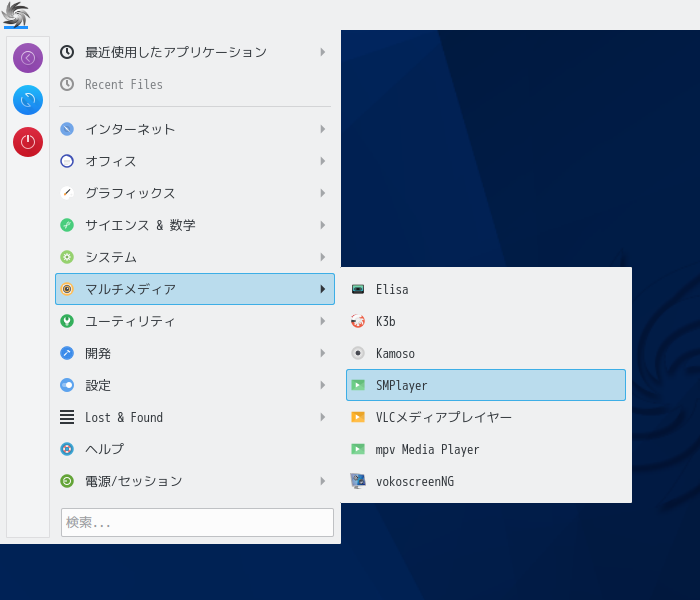Screen dimensions: 700x600
Task: Open the application launcher swirl icon
Action: (x=16, y=14)
